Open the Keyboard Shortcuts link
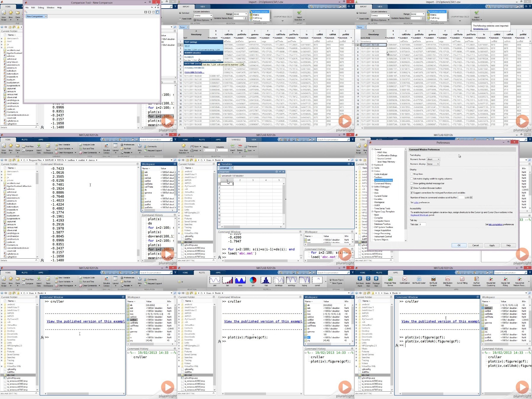The height and width of the screenshot is (399, 532). [x=419, y=215]
